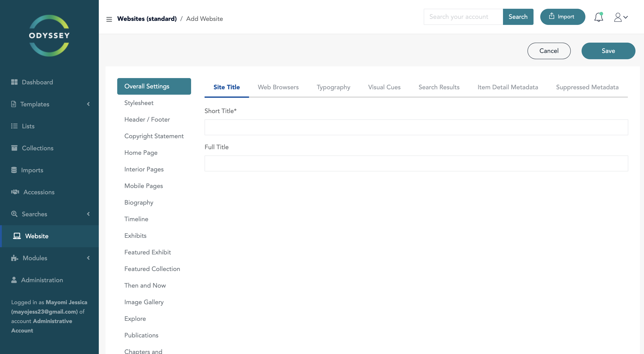Click the Accessions handshake icon
Image resolution: width=644 pixels, height=354 pixels.
coord(15,192)
